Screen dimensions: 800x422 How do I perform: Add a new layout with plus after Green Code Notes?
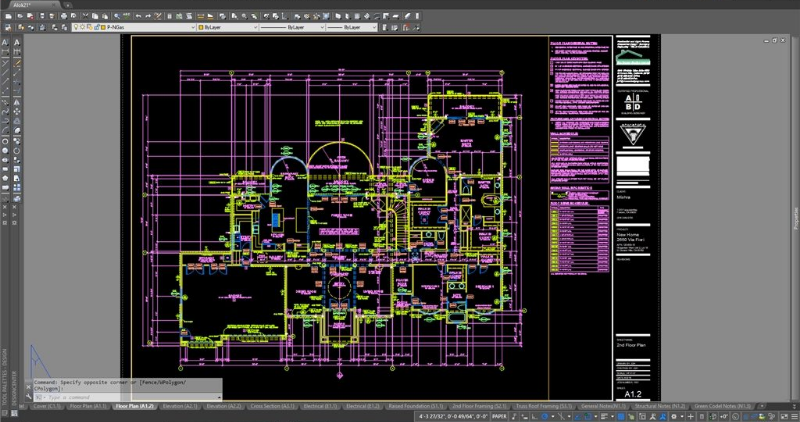coord(762,406)
